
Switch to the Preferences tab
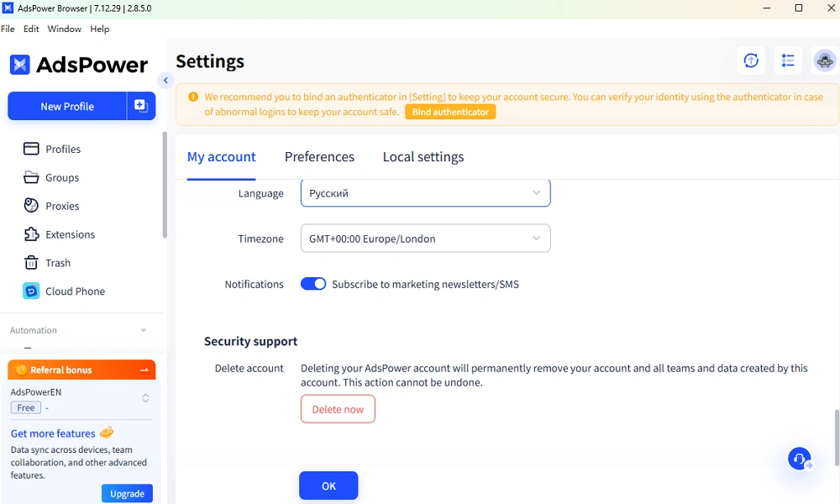[319, 157]
